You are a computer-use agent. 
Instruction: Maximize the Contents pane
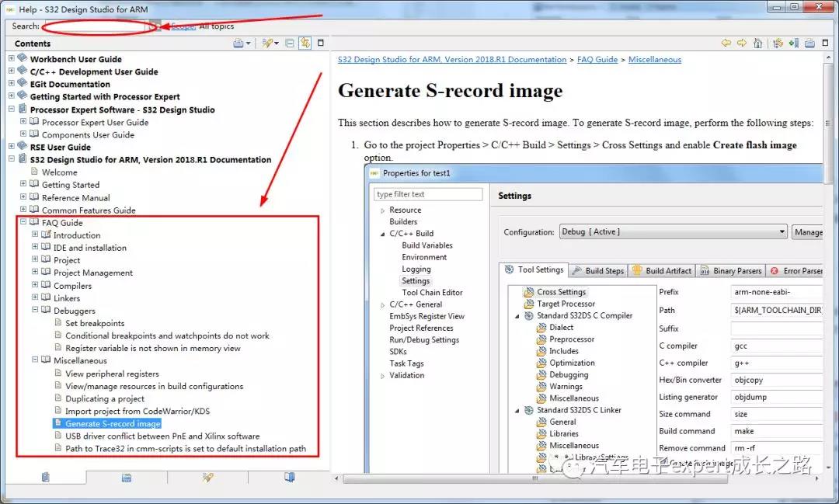click(x=321, y=43)
